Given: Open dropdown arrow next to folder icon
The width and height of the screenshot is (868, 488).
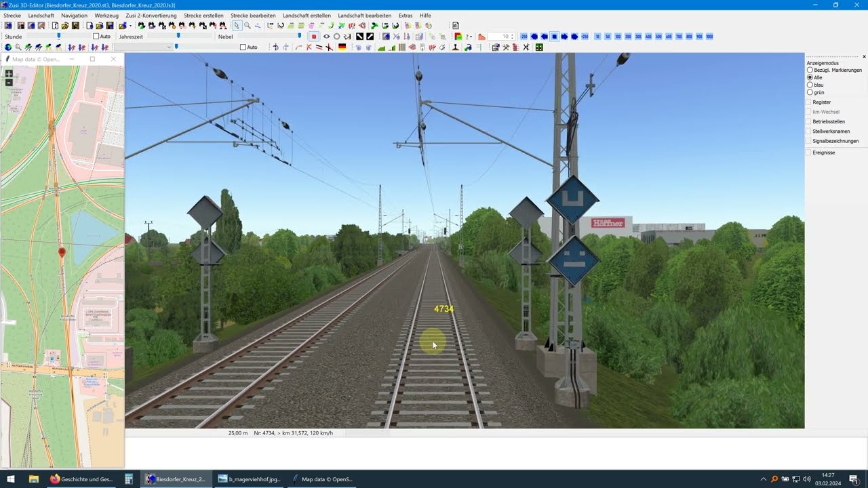Looking at the screenshot, I should click(130, 26).
